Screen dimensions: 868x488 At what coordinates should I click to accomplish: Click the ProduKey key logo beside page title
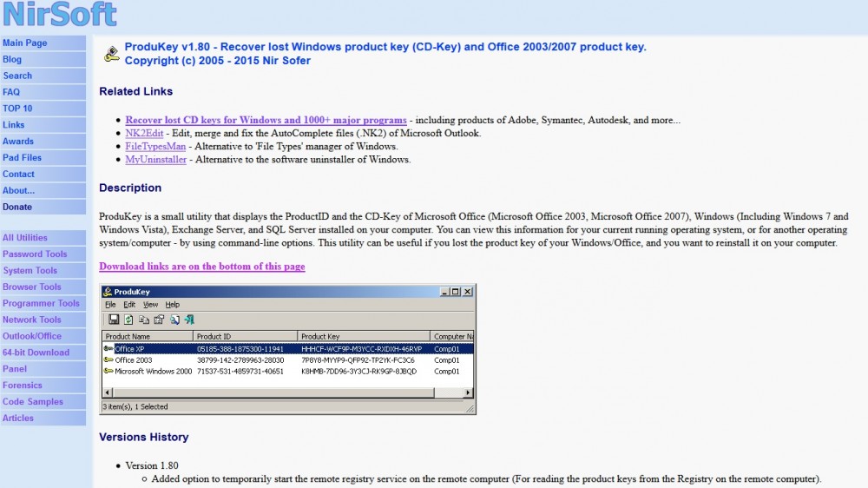[111, 54]
